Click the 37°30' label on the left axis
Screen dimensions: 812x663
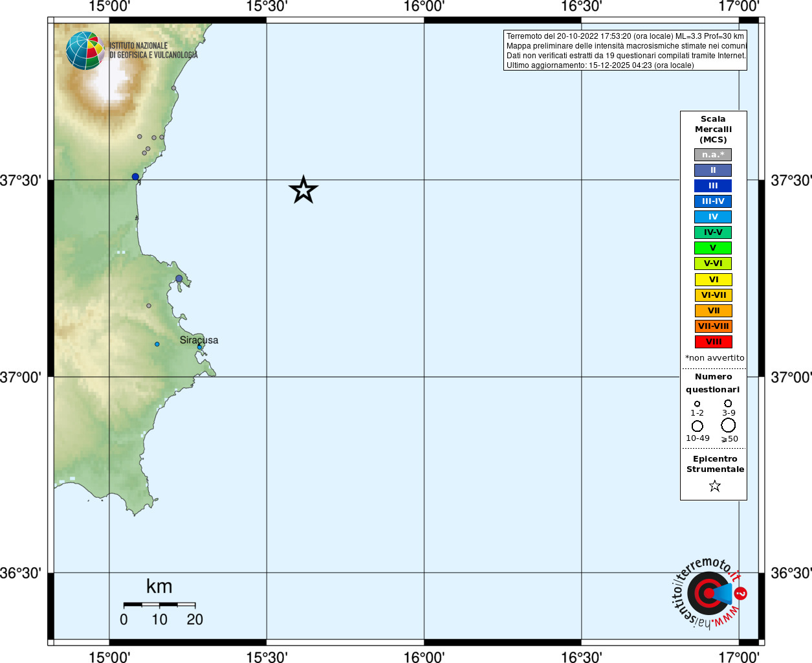20,180
